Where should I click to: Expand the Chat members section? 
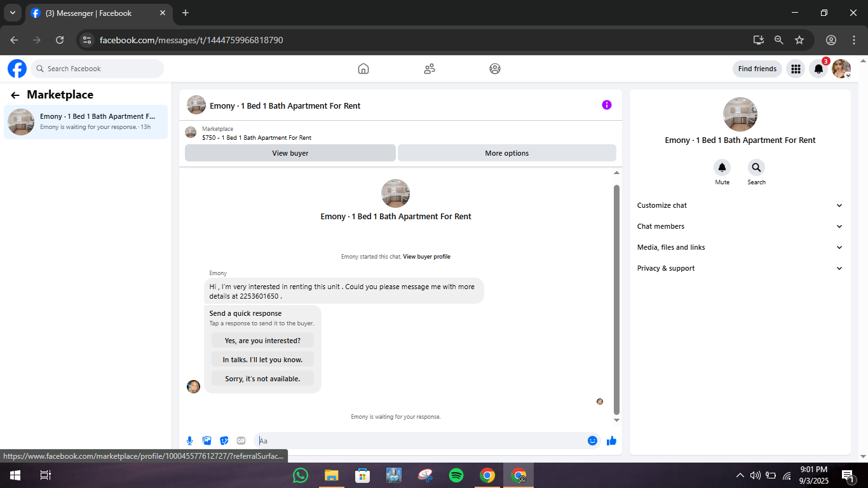740,226
